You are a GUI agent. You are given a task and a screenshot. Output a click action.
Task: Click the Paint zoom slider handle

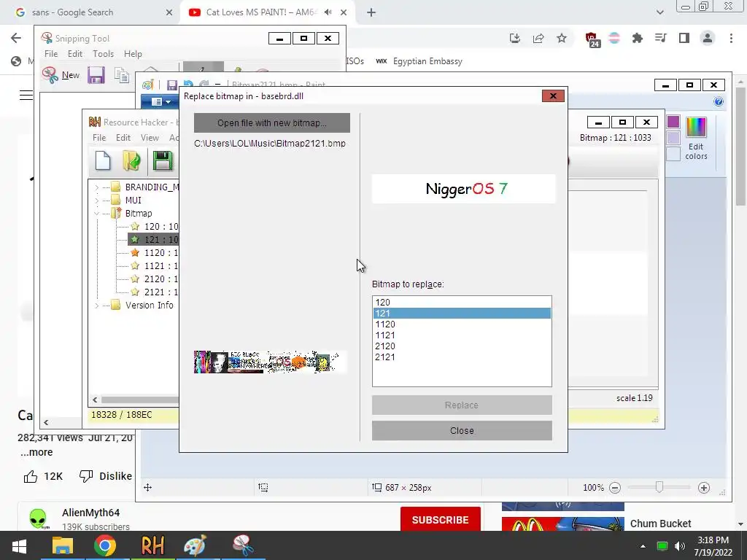659,486
